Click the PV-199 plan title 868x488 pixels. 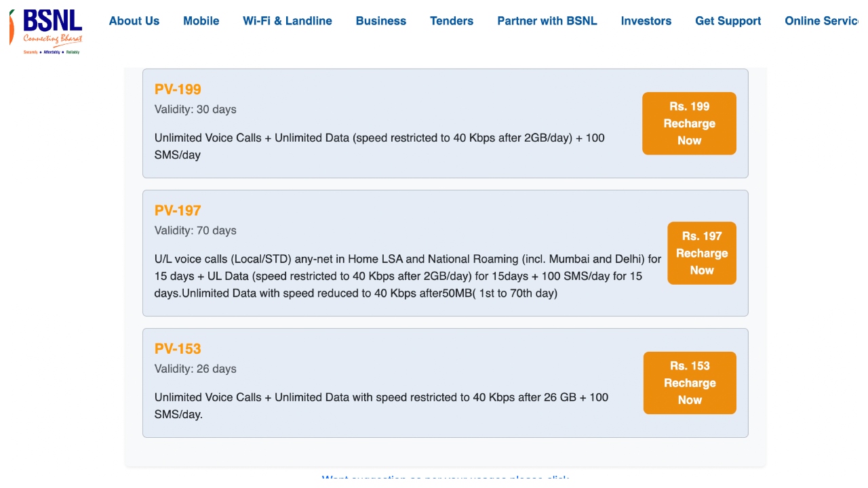[x=178, y=89]
